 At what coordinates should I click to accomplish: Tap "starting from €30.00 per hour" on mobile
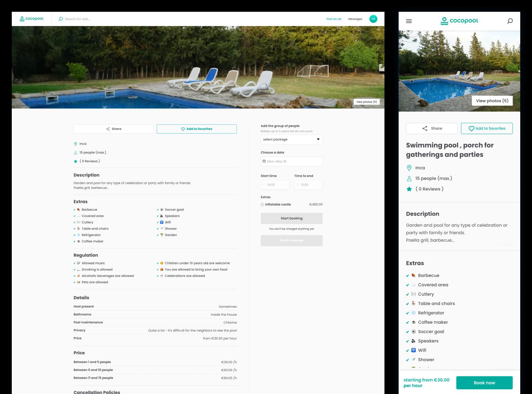coord(427,383)
